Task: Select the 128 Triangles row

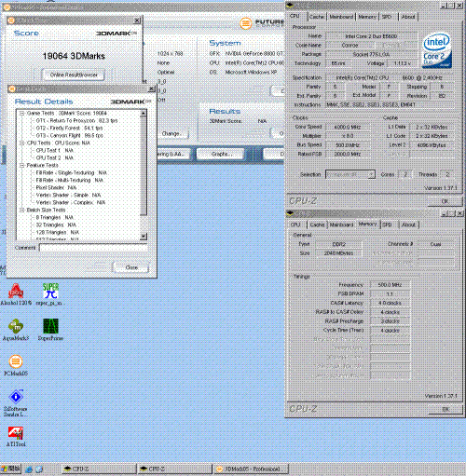Action: click(58, 232)
